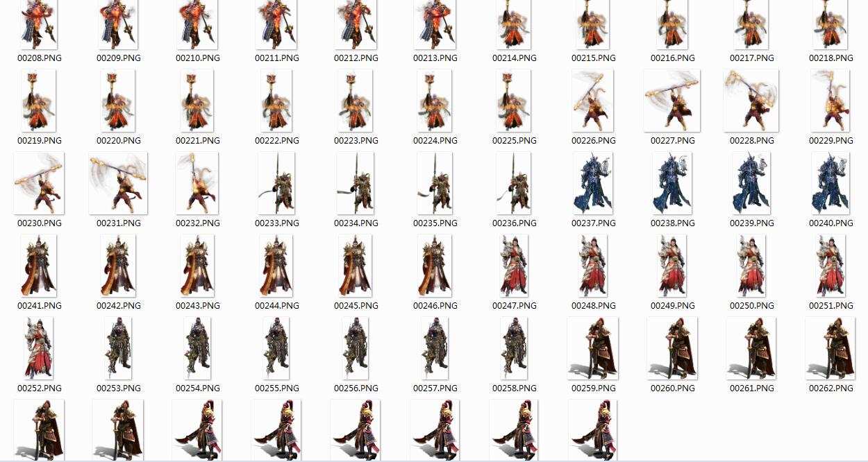Image resolution: width=868 pixels, height=462 pixels.
Task: Choose the 00228.PNG thumbnail
Action: coord(751,101)
